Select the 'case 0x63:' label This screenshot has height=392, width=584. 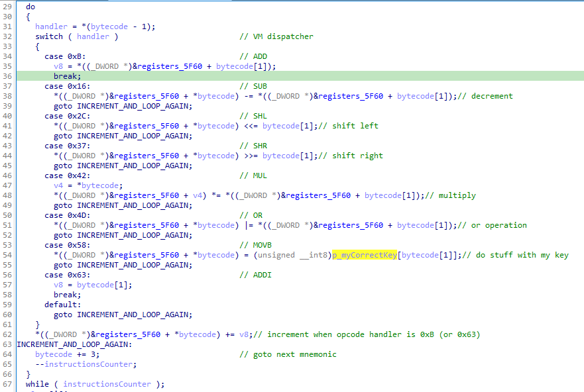(68, 275)
